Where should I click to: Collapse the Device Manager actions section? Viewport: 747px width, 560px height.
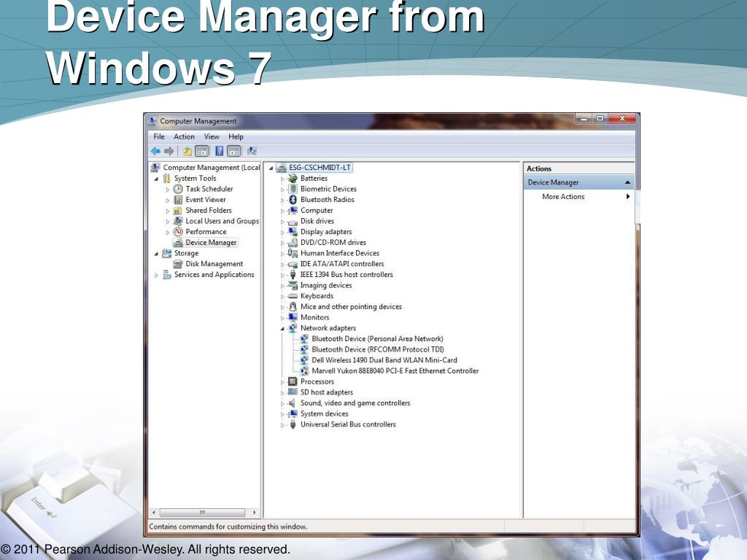tap(627, 182)
